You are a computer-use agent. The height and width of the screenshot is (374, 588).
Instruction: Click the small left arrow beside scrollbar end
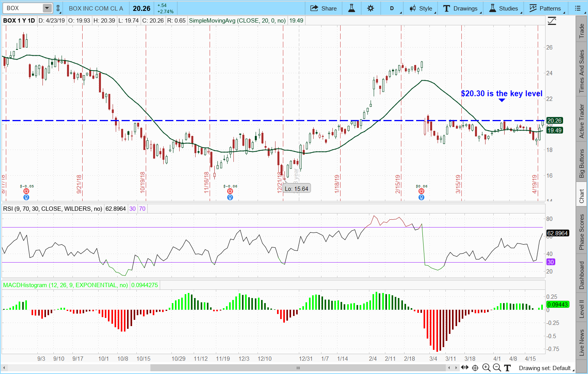[x=449, y=368]
